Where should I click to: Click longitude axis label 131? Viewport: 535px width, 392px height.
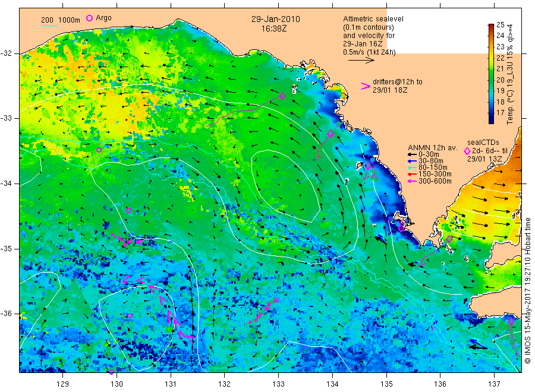tap(171, 384)
